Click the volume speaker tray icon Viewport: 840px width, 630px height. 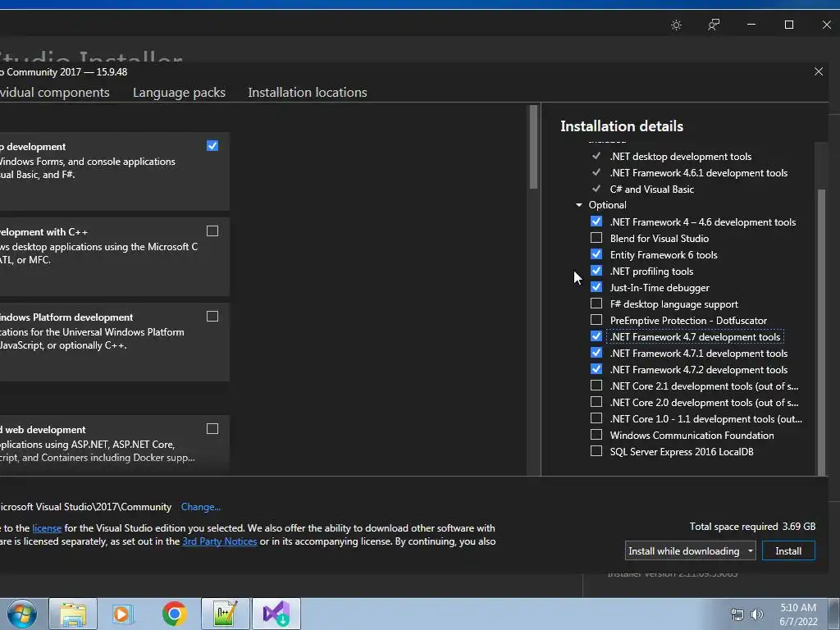(x=757, y=614)
